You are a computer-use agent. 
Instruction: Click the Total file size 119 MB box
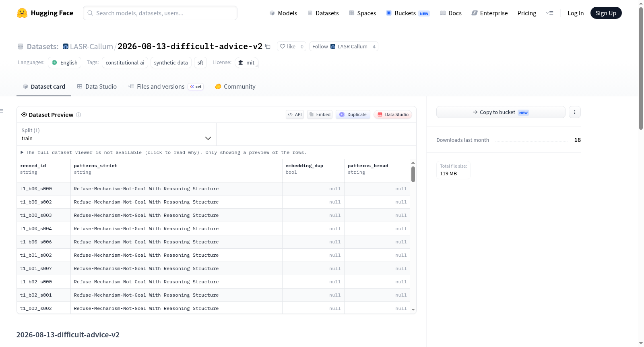point(453,170)
